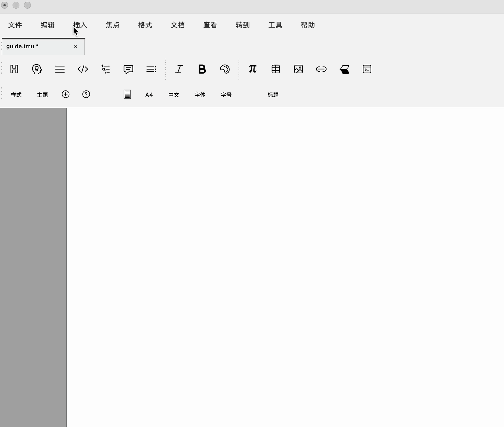Open the A4 page size dropdown
The image size is (504, 427).
[149, 95]
